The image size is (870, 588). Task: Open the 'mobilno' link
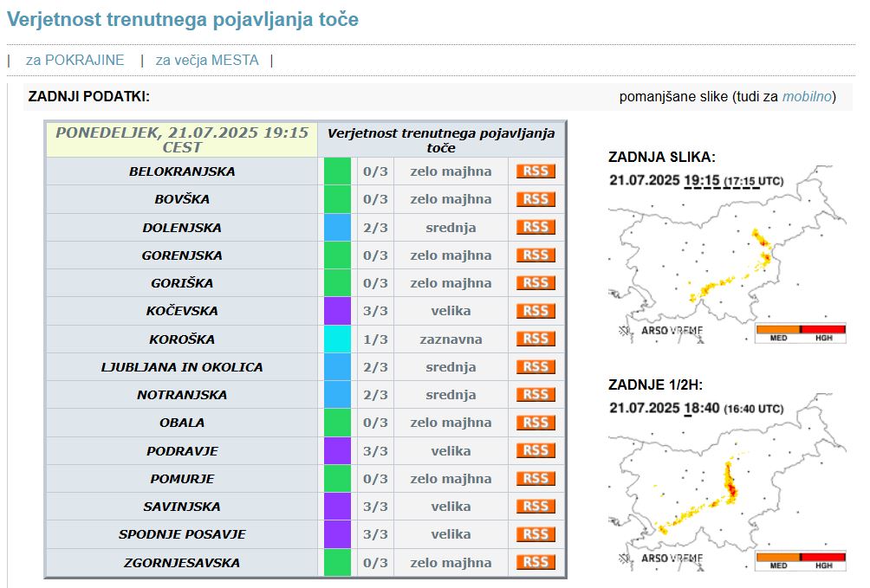pos(807,96)
